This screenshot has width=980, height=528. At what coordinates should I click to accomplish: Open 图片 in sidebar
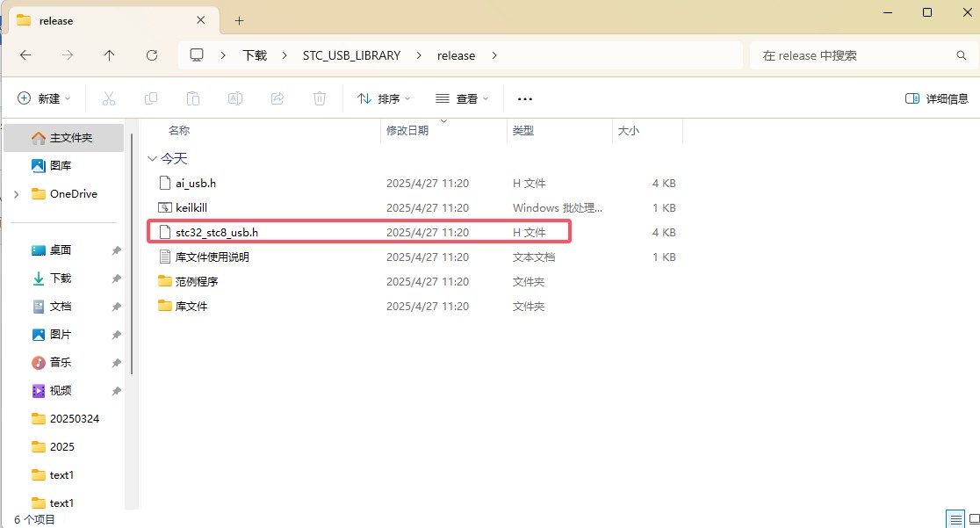click(x=60, y=335)
